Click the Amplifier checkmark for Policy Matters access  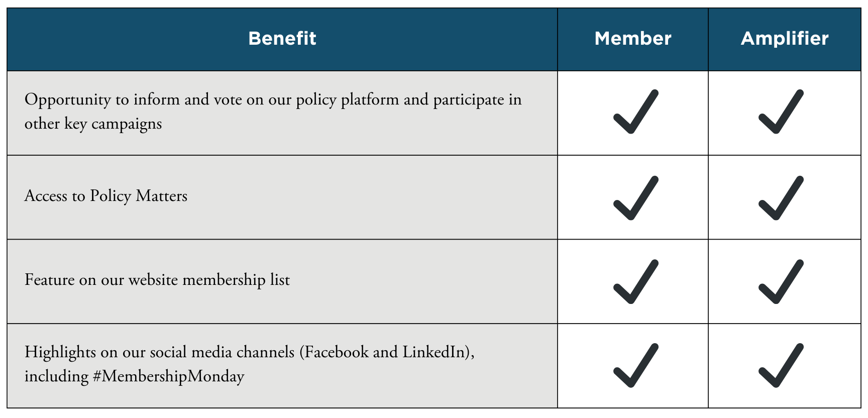pyautogui.click(x=781, y=198)
